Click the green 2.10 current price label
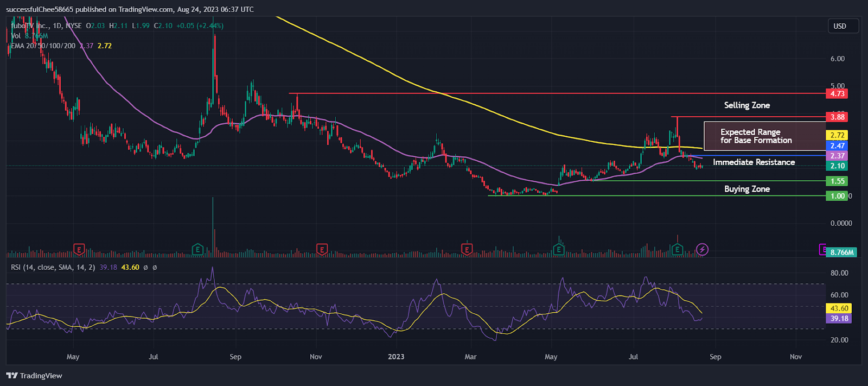This screenshot has width=868, height=386. click(837, 166)
